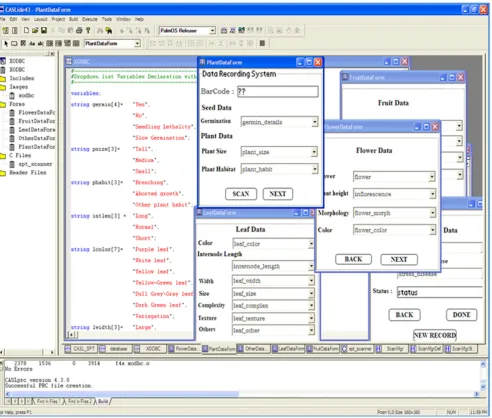Click the second icon on the top toolbar
The image size is (492, 418).
point(15,31)
